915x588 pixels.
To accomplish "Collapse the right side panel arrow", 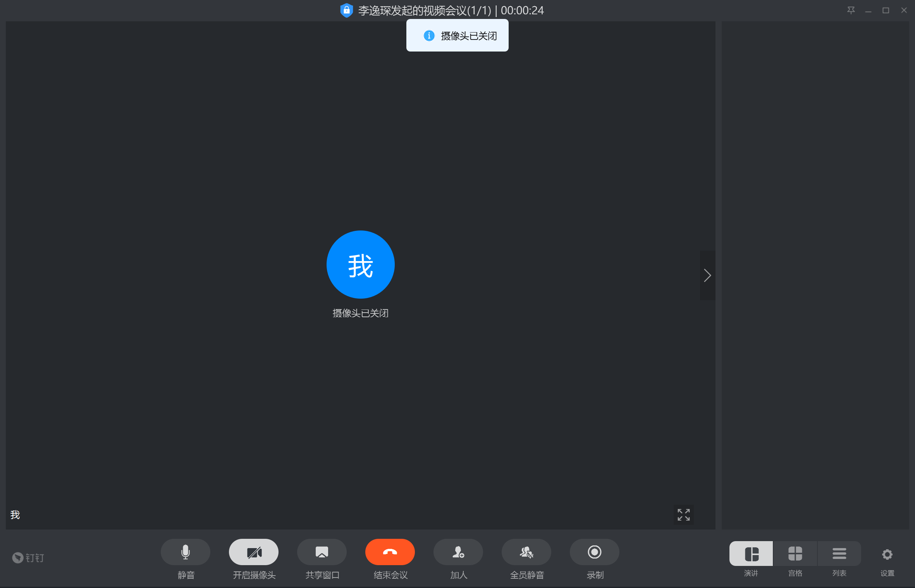I will pos(707,275).
